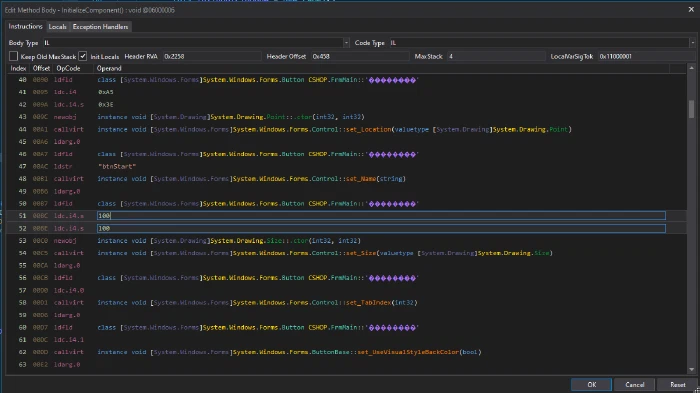Click the set_Name callvirt operand
The width and height of the screenshot is (700, 393).
251,179
